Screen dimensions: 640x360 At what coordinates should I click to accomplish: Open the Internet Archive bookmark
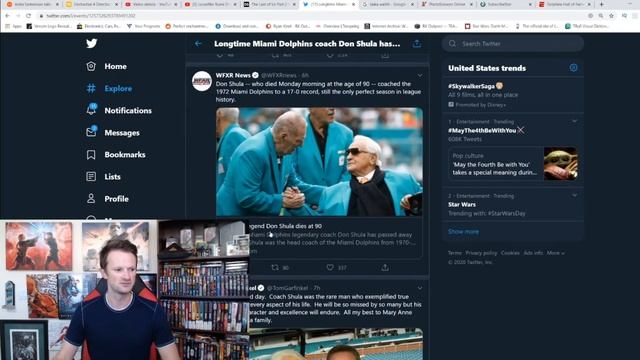[x=386, y=26]
